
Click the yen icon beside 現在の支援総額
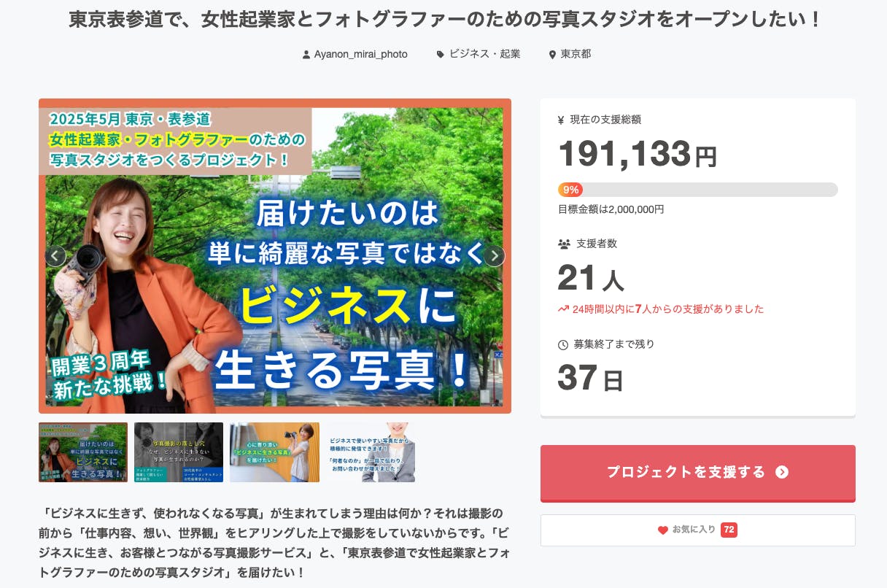[x=561, y=120]
